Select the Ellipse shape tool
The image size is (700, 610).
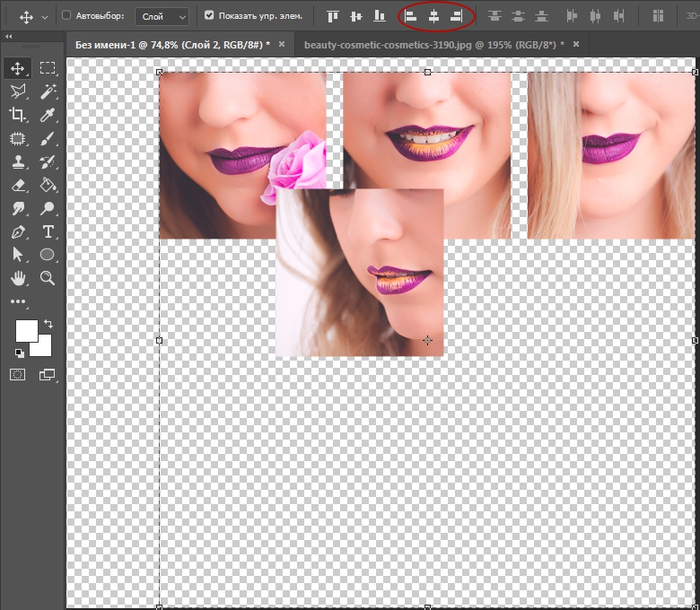point(48,255)
